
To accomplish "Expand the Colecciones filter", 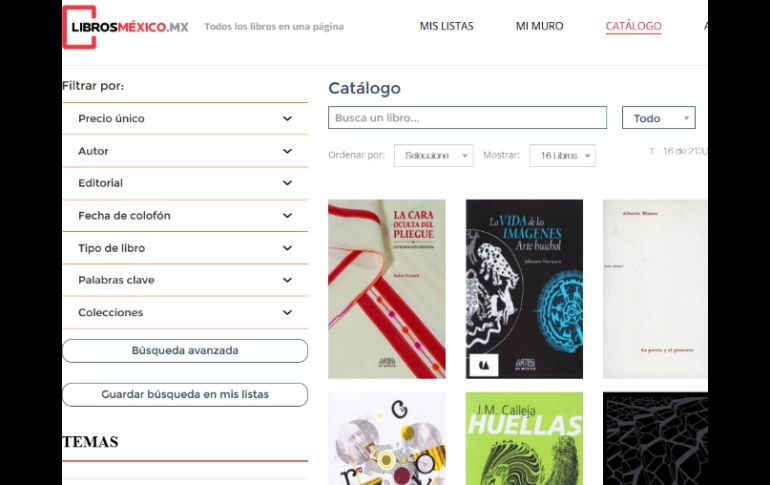I will click(185, 313).
